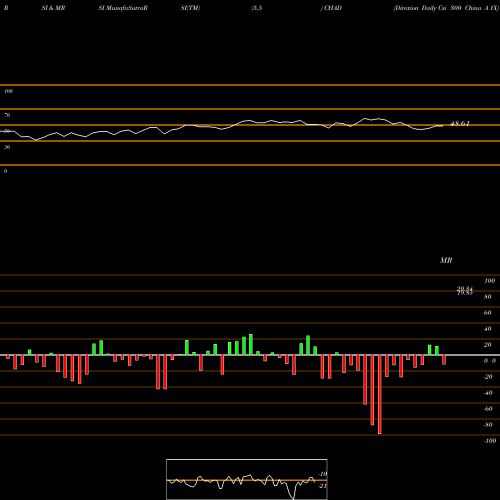This screenshot has width=500, height=500.
Task: Click the overlapping 79.83 value near MR axis
Action: (x=465, y=293)
